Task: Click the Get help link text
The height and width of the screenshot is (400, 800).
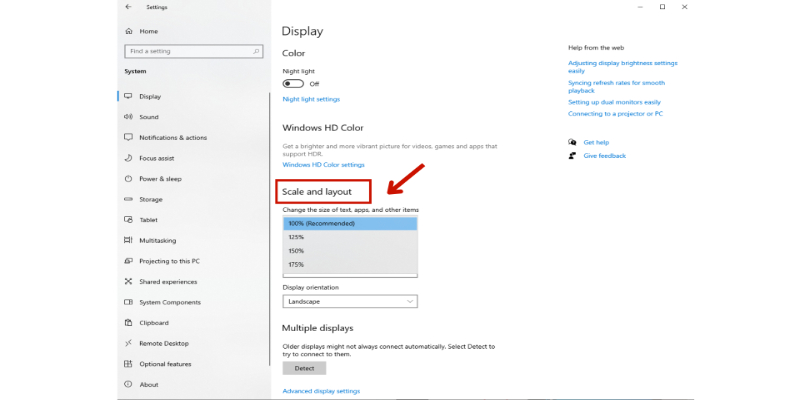Action: click(596, 142)
